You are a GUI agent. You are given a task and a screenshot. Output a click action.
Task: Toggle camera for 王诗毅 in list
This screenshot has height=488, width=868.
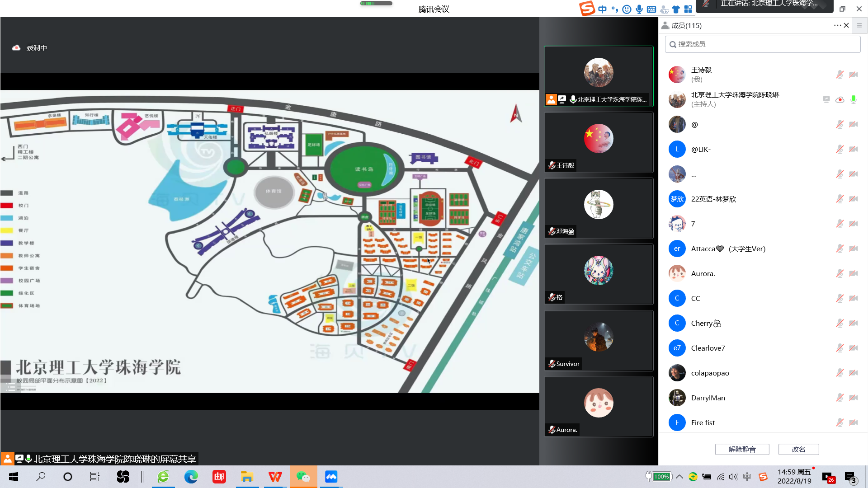854,75
